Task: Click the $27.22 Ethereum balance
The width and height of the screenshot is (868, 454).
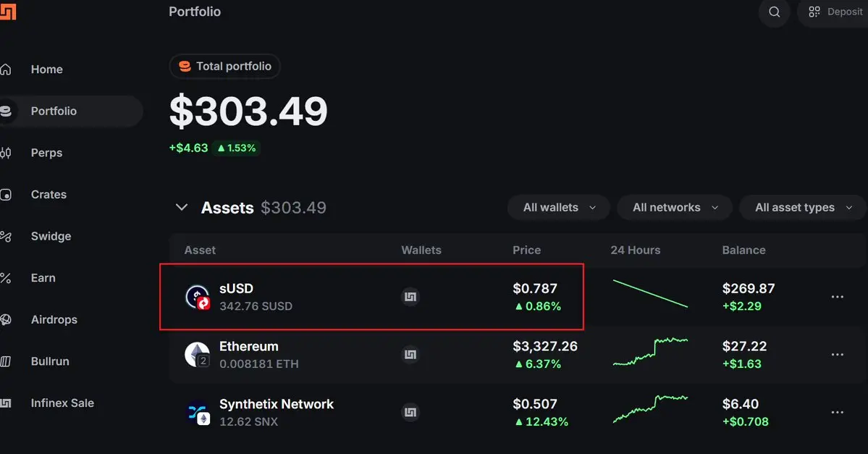Action: pos(744,347)
